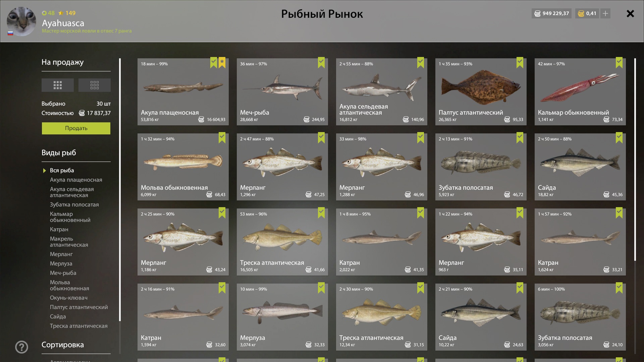
Task: Click the Ayahuasca cat avatar
Action: [x=21, y=21]
